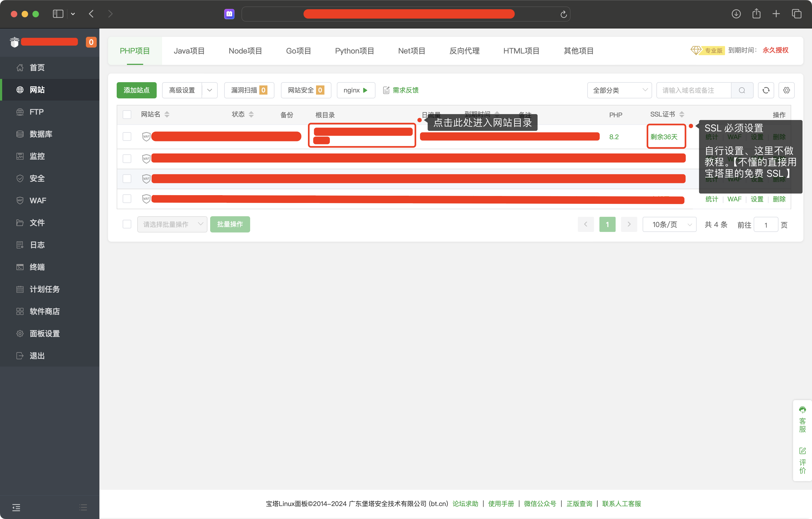Show browser tab overview icon
The image size is (812, 519).
(797, 14)
